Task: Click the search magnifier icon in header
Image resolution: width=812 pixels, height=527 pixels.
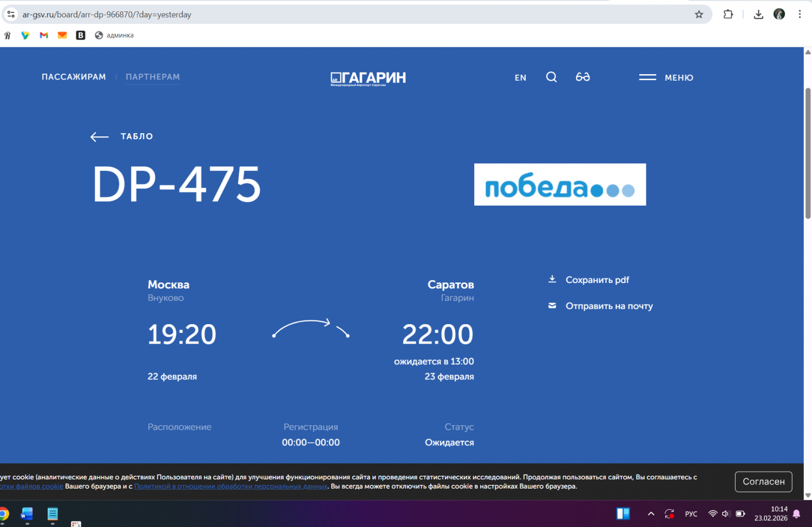Action: tap(551, 77)
